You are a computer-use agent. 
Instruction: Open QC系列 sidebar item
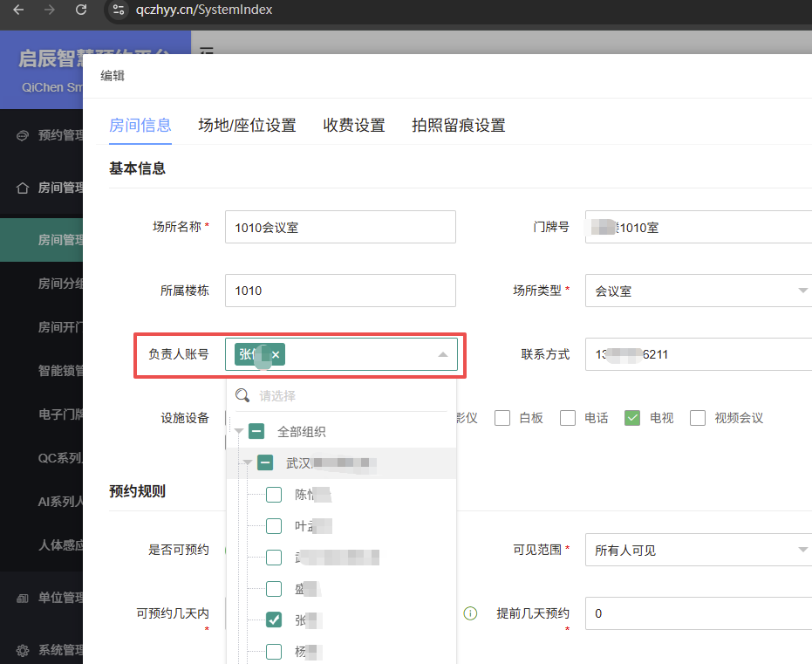click(42, 458)
